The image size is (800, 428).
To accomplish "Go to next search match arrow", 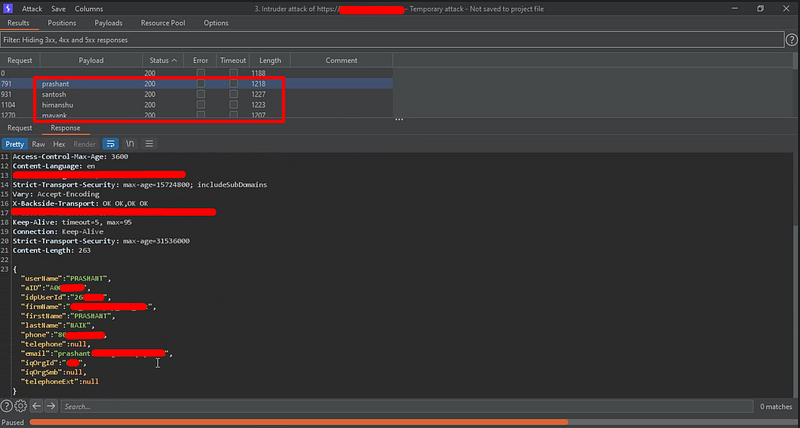I will (50, 406).
